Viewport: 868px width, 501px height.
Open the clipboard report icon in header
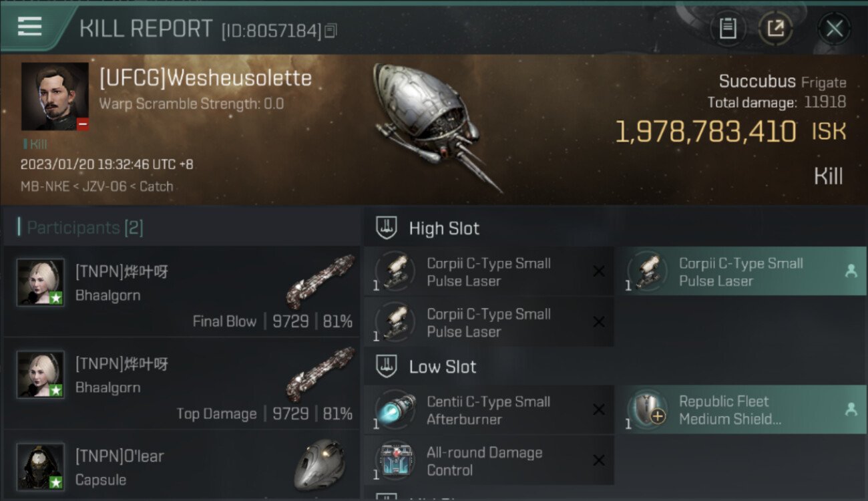click(x=728, y=29)
